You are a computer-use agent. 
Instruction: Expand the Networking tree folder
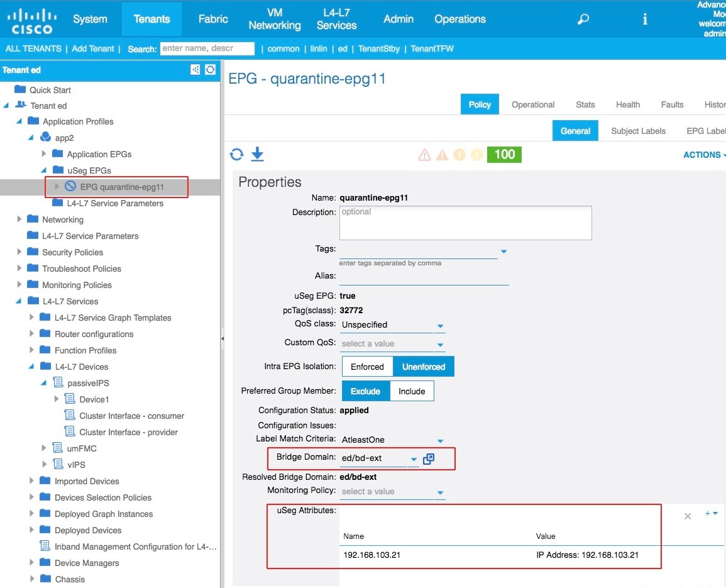[x=19, y=219]
